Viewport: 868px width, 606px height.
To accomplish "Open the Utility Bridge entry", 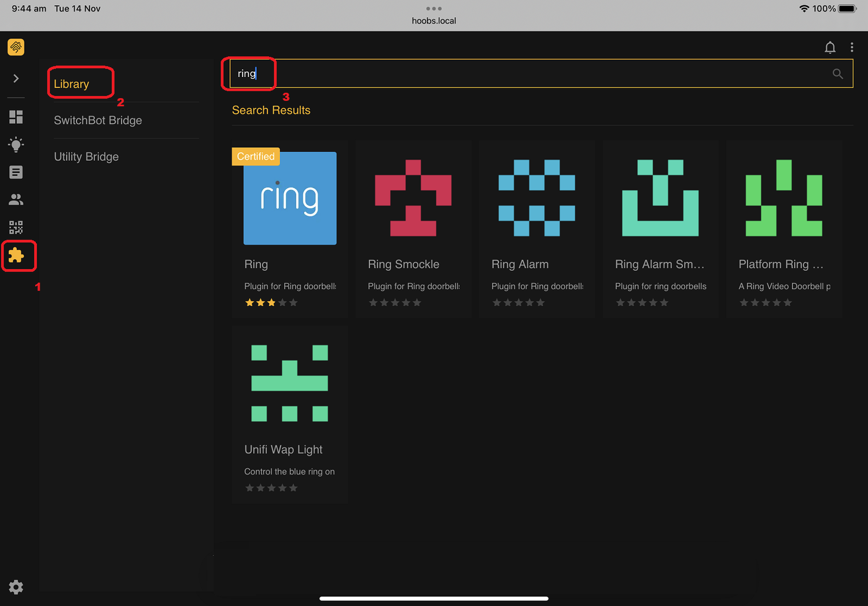I will [x=86, y=156].
